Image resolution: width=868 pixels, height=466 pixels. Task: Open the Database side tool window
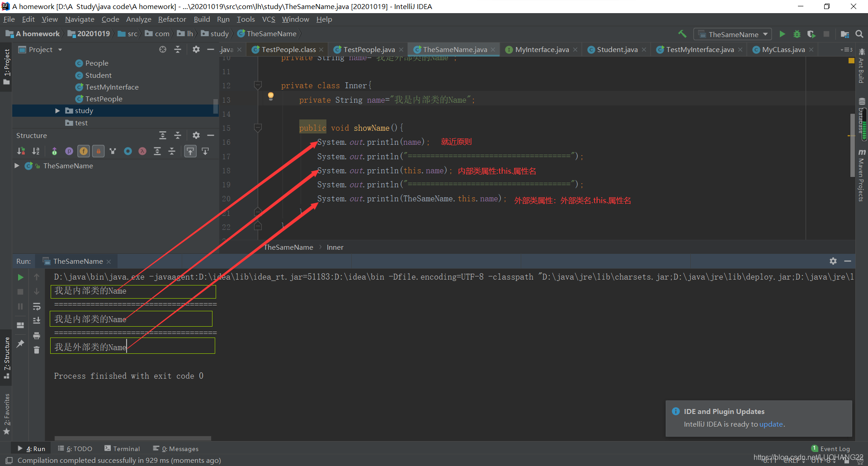[x=862, y=115]
